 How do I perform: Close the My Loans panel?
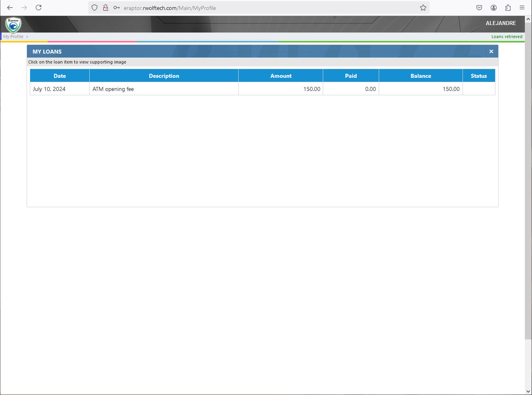tap(491, 52)
